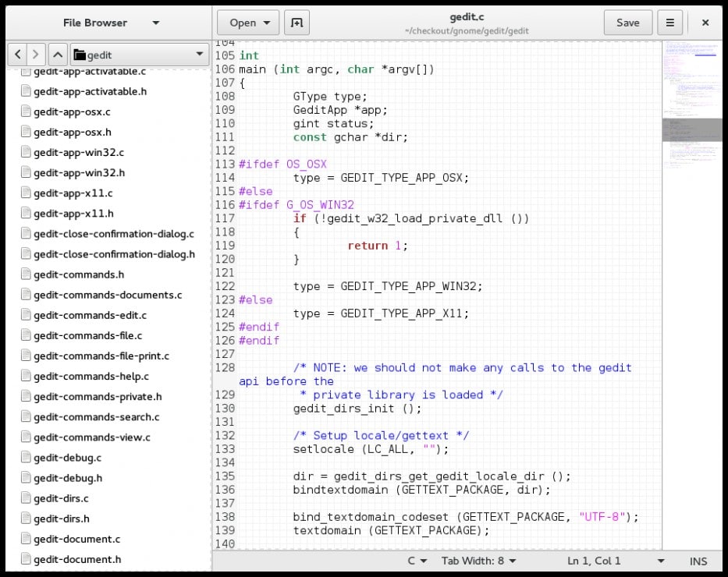The height and width of the screenshot is (577, 728).
Task: Select gedit-close-confirmation-dialog.h file
Action: [x=114, y=254]
